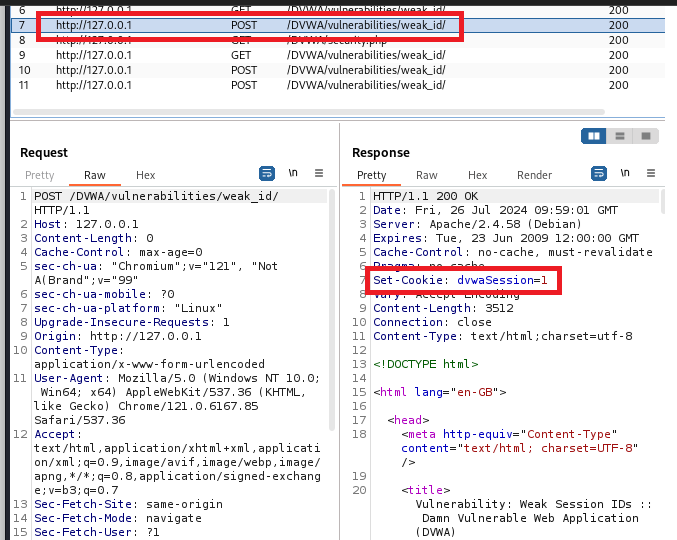Click the Content-Type: text/html;charset=utf-8 response header
The image size is (677, 540).
point(503,336)
